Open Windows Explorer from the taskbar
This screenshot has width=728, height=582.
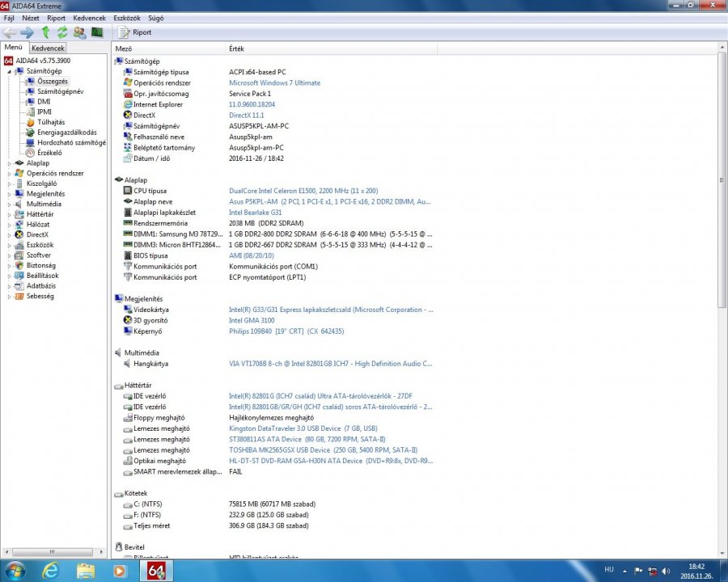86,571
